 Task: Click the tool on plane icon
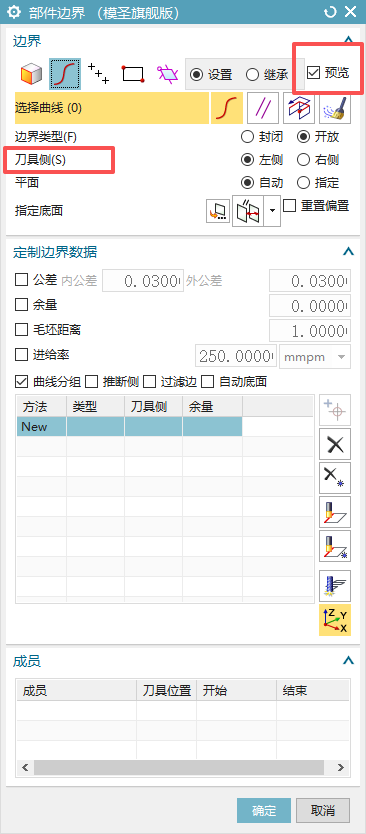(335, 512)
